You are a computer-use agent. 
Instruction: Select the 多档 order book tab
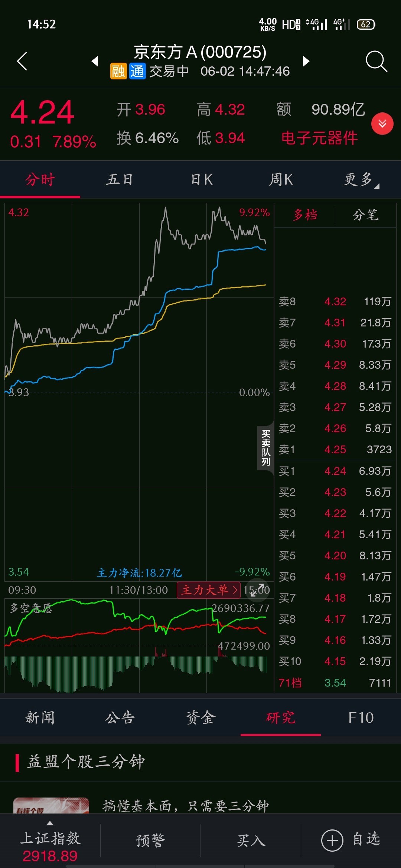305,215
